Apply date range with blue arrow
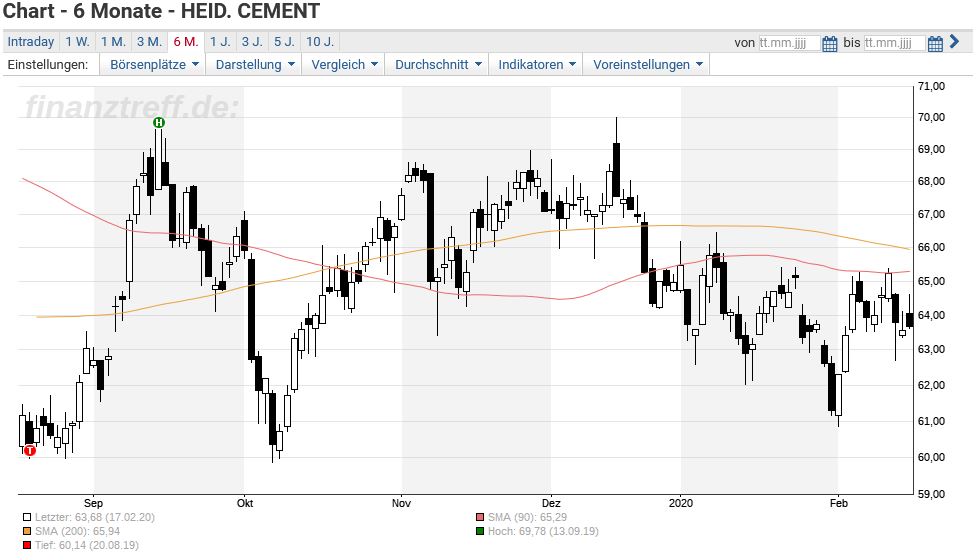 954,41
